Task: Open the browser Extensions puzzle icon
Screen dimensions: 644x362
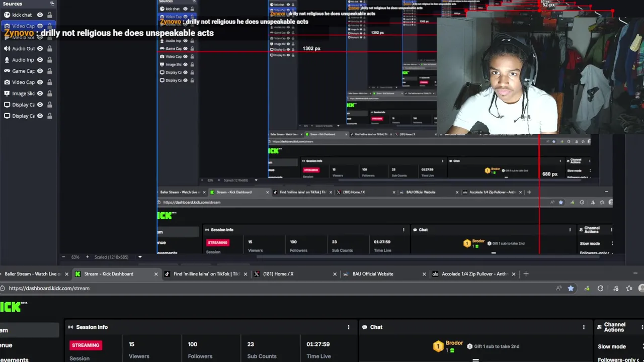Action: coord(600,288)
